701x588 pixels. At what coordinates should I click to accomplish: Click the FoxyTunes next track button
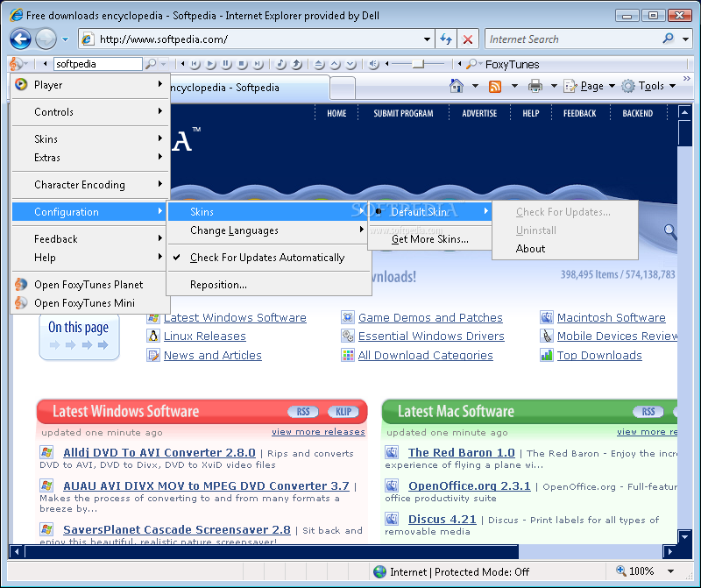[x=258, y=64]
